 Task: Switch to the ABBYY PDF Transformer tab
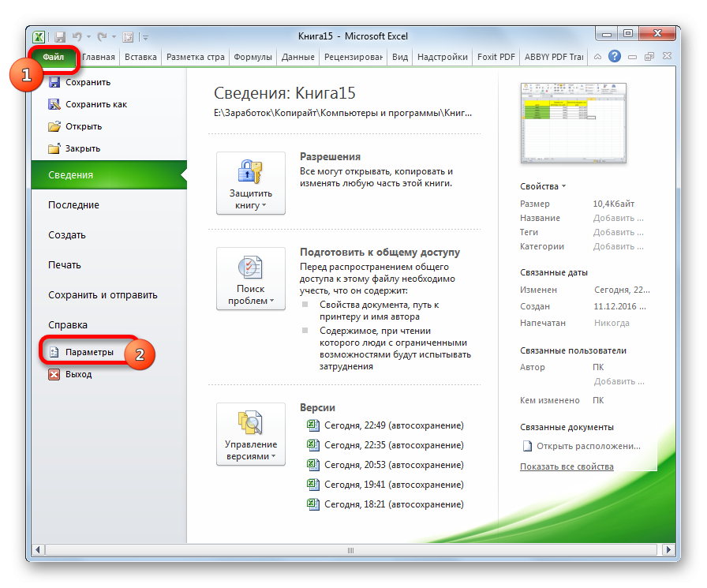click(554, 57)
